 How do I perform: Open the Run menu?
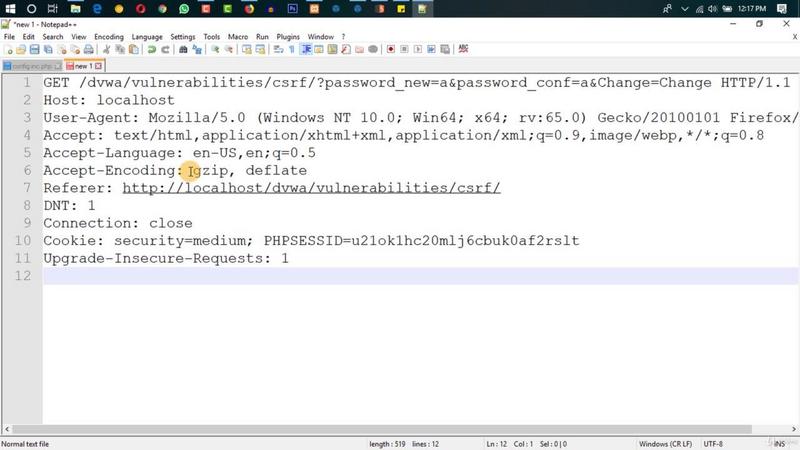tap(262, 37)
